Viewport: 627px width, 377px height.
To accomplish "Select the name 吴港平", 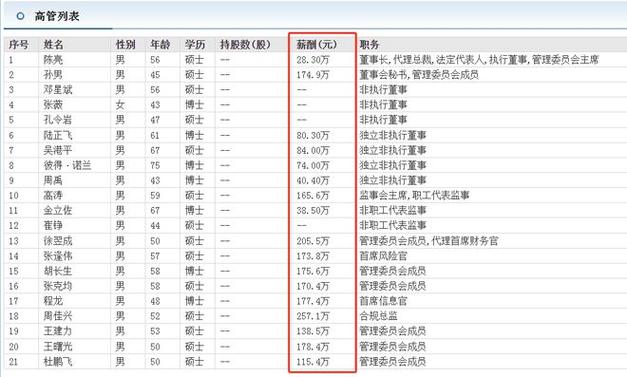I will click(x=58, y=150).
